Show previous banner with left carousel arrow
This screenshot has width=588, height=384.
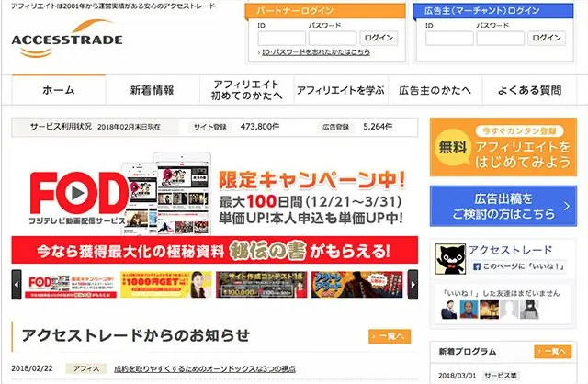[17, 285]
